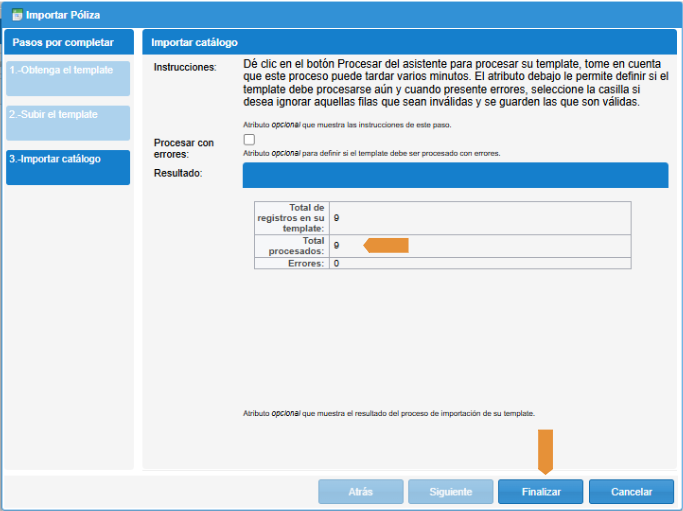Click the Importar Póliza title bar text
This screenshot has width=683, height=511.
[x=63, y=15]
